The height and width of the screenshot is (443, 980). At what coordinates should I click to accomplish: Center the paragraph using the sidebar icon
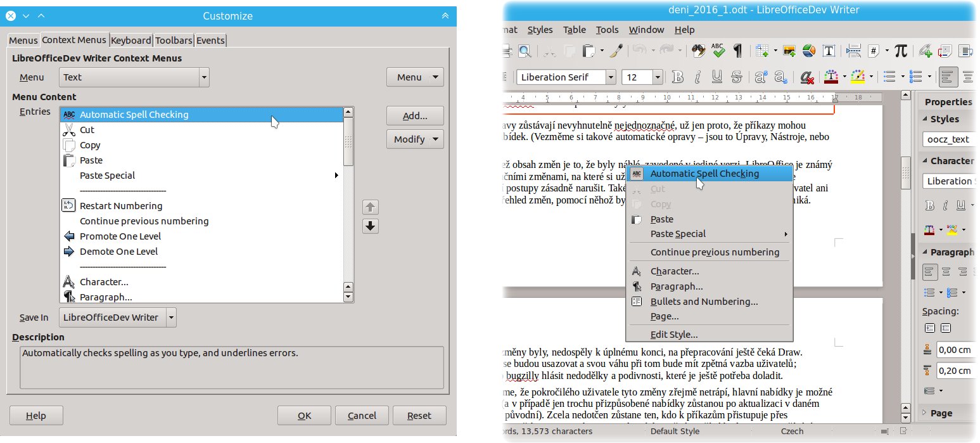pos(946,272)
